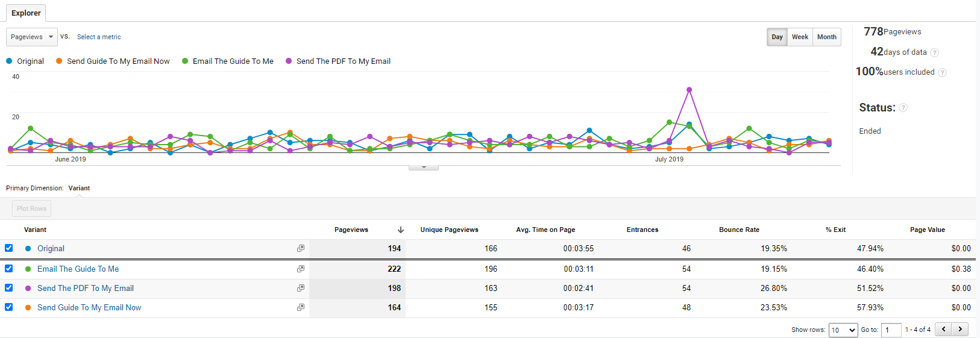The height and width of the screenshot is (338, 980).
Task: Click external link icon for Send The PDF row
Action: tap(301, 288)
